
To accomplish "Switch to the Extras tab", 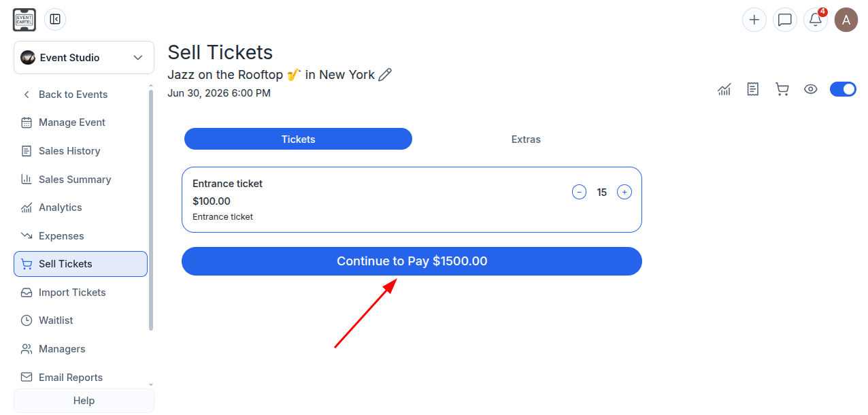I will (526, 139).
